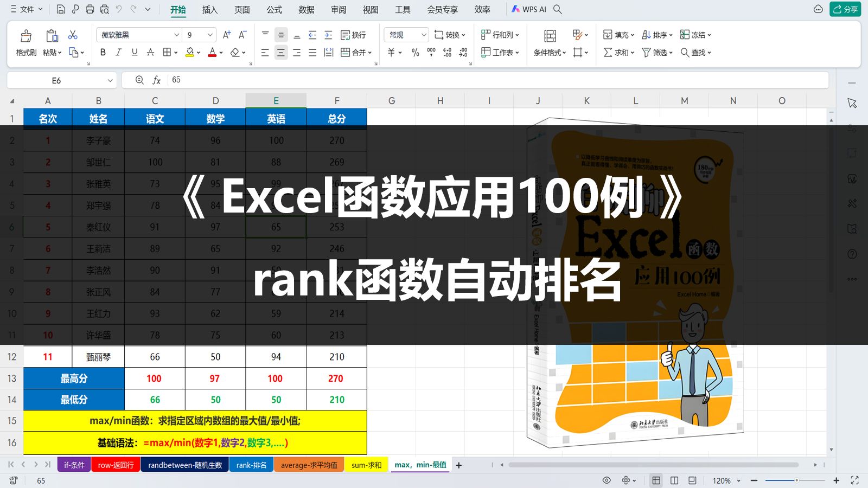Select the arrow pointer tool in right sidebar
Image resolution: width=868 pixels, height=488 pixels.
852,103
